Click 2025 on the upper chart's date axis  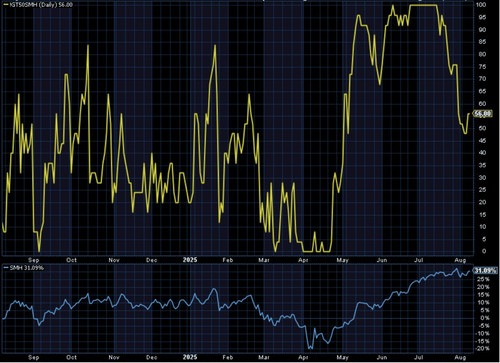click(x=190, y=260)
